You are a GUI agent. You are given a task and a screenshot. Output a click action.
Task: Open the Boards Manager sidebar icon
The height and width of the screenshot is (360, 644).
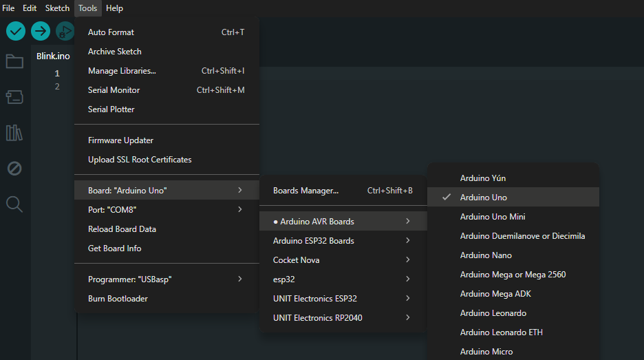coord(14,97)
